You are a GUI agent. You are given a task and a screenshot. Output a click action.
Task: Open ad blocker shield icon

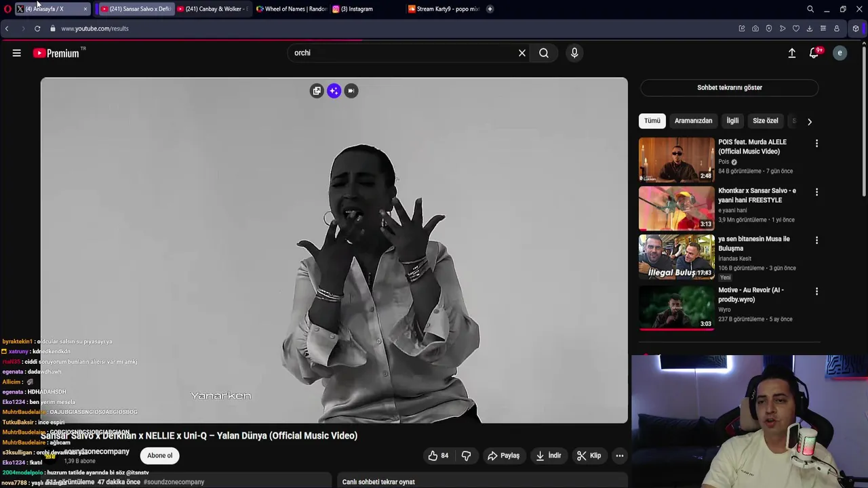(x=768, y=28)
